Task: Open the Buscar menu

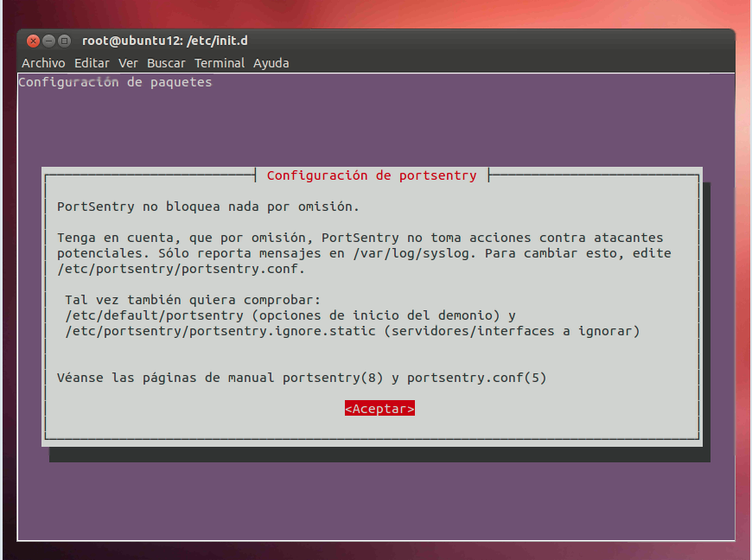Action: tap(166, 63)
